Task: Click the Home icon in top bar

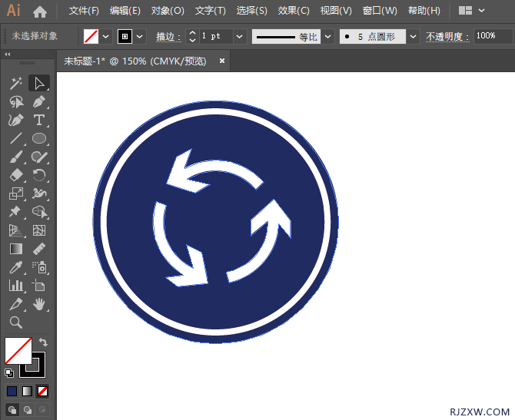Action: [40, 12]
